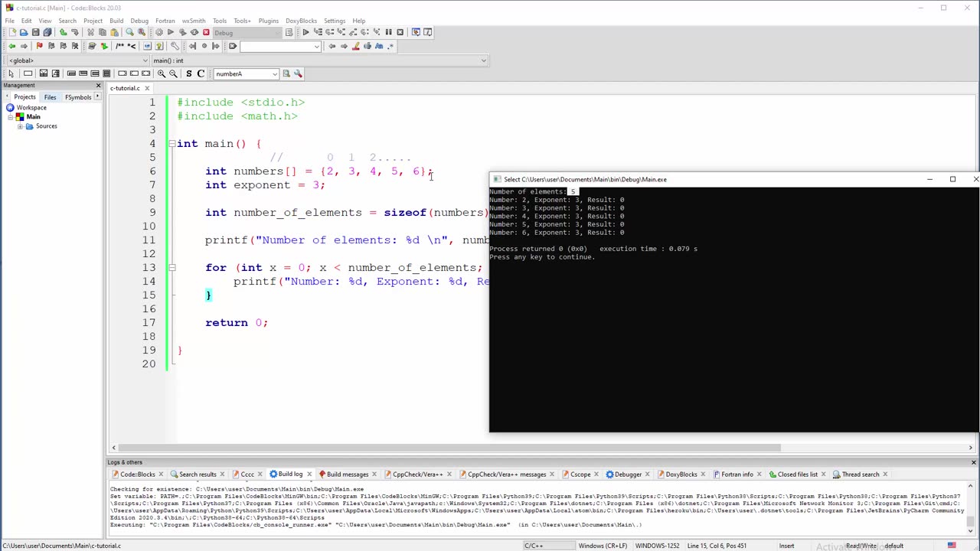This screenshot has width=980, height=551.
Task: Toggle bookmark with the red flag icon
Action: [39, 46]
